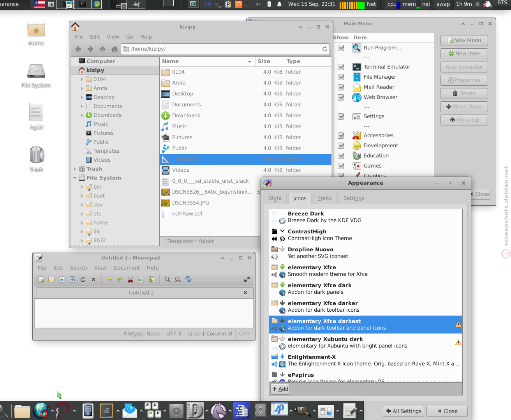Click the Undo arrow in Mousepad toolbar

[109, 279]
